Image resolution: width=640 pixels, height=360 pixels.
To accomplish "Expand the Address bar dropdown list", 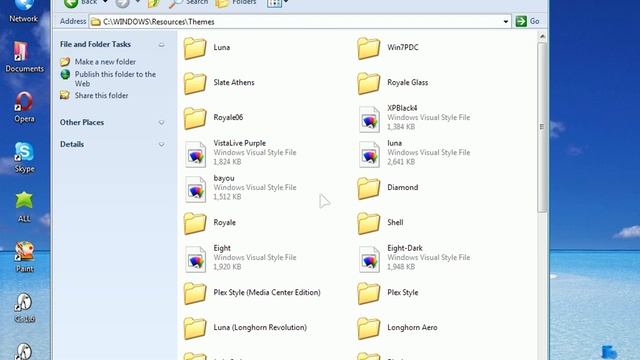I will click(x=506, y=22).
